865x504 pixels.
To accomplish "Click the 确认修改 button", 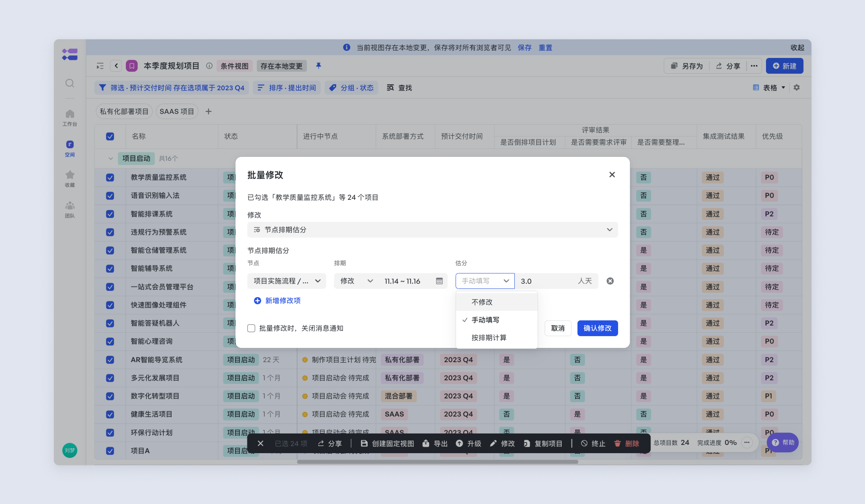I will [597, 328].
